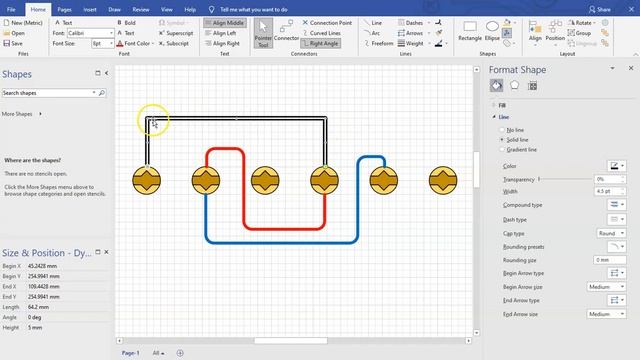Apply Superscript formatting
Screen dimensions: 640x360
[x=176, y=33]
